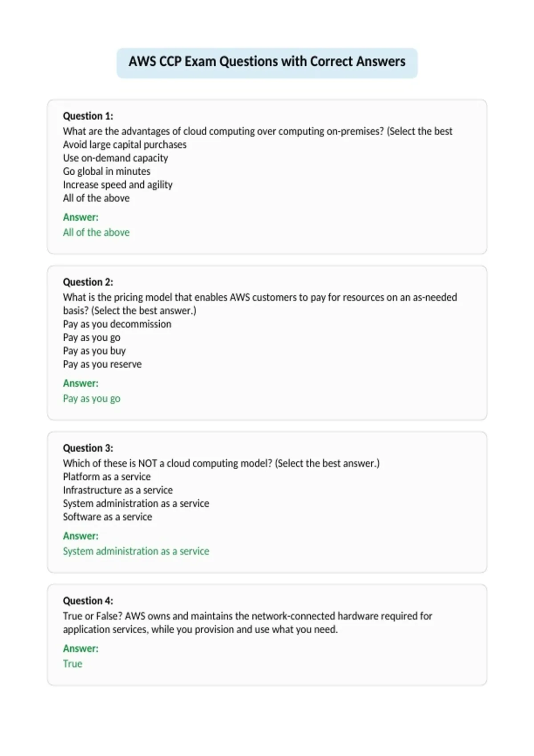Choose option "Platform as a service"

pos(107,477)
